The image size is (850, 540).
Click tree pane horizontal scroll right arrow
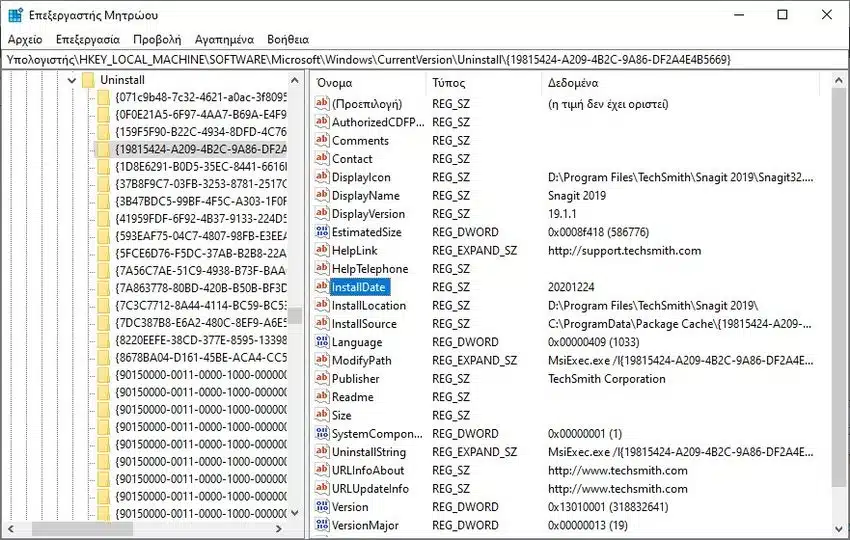point(279,529)
